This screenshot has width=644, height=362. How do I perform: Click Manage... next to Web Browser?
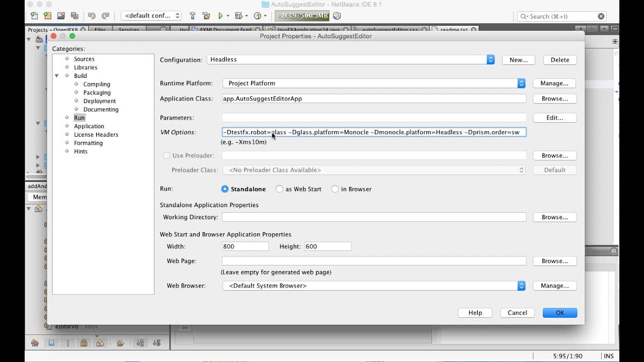coord(555,286)
